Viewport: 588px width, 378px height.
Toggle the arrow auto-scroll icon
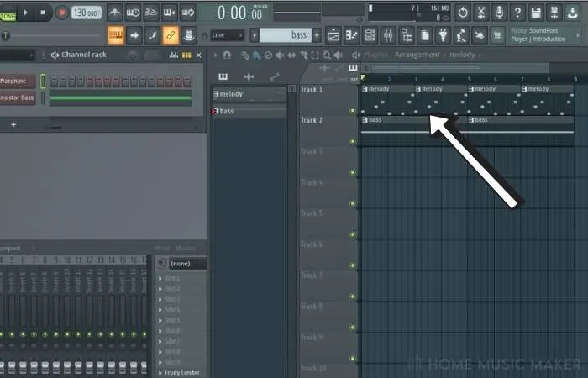pos(134,35)
